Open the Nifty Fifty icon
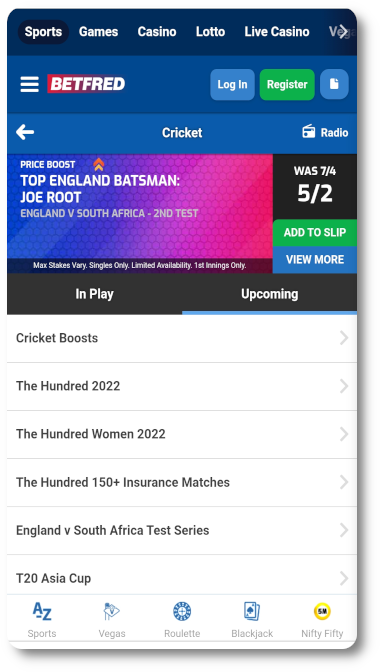 [322, 612]
